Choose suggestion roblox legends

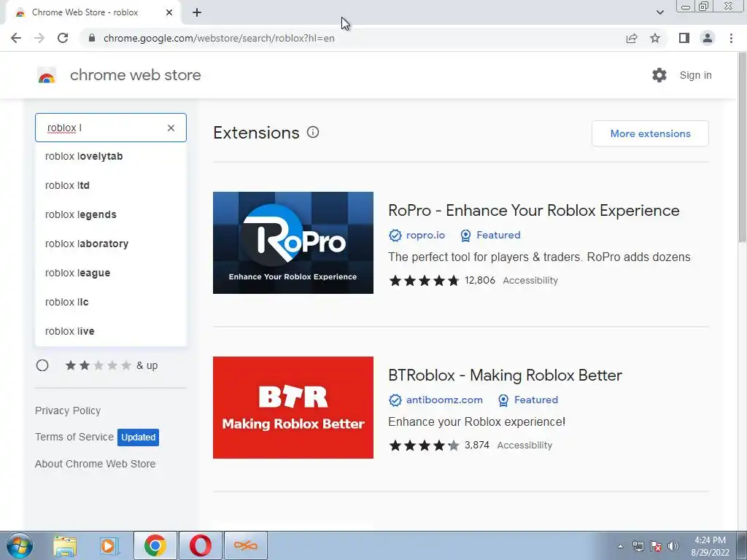pos(111,214)
